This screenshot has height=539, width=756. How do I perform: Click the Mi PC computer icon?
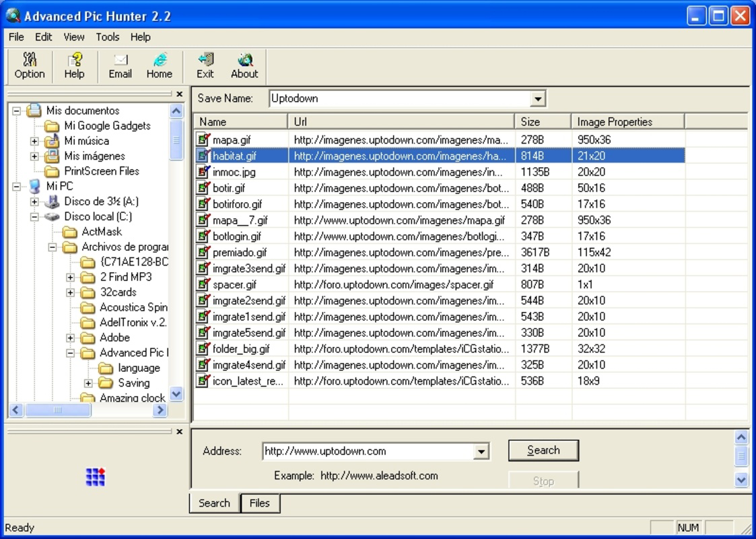pyautogui.click(x=34, y=186)
